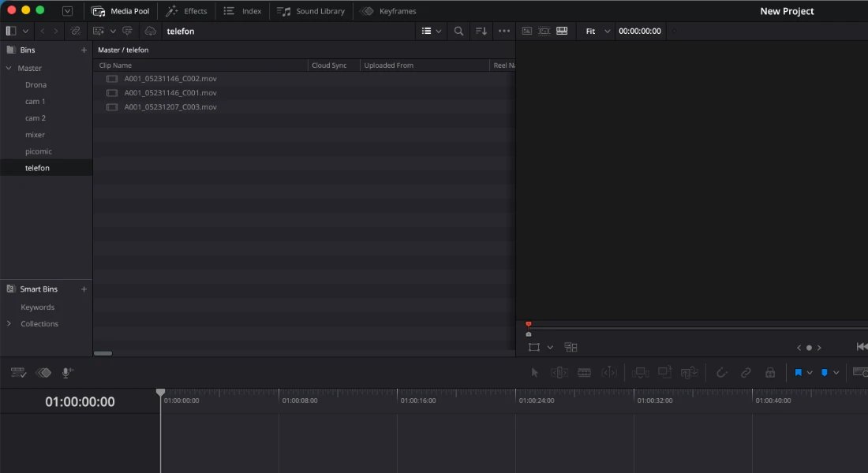Click the viewer split-screen grid icon
This screenshot has height=473, width=868.
(571, 348)
